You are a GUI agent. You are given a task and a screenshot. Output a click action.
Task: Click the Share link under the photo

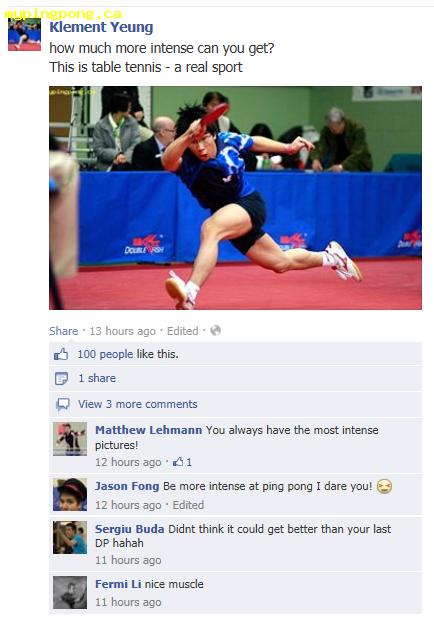[x=64, y=331]
